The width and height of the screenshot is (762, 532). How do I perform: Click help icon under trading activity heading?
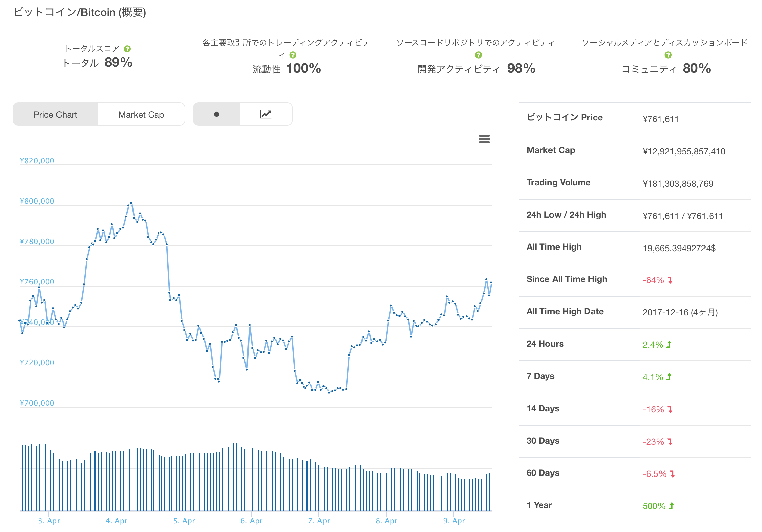pos(293,55)
